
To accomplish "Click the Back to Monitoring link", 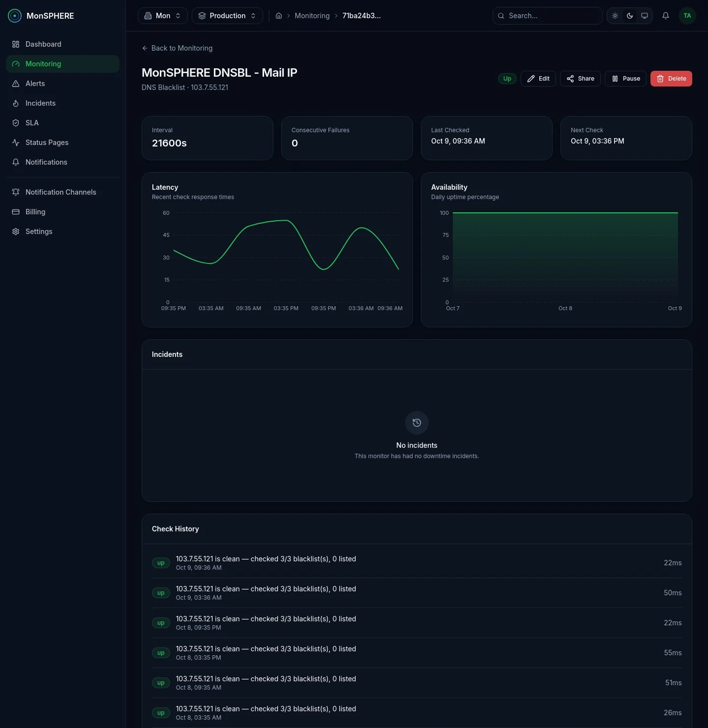I will (177, 48).
